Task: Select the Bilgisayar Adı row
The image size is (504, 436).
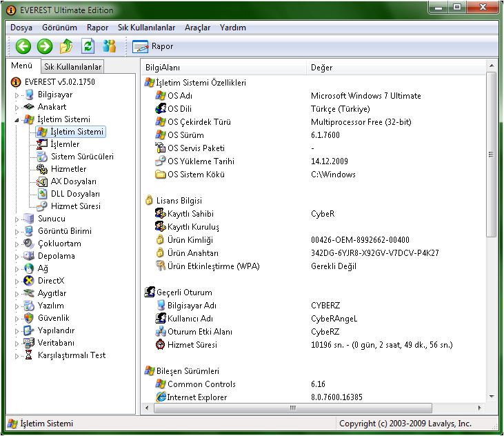Action: (x=314, y=306)
